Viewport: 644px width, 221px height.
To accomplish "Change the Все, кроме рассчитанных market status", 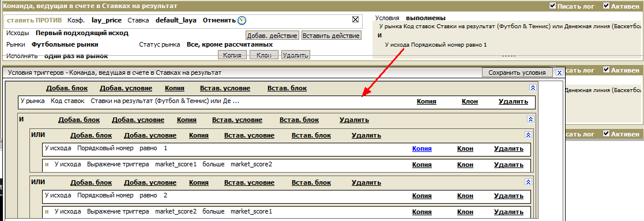I will [229, 44].
